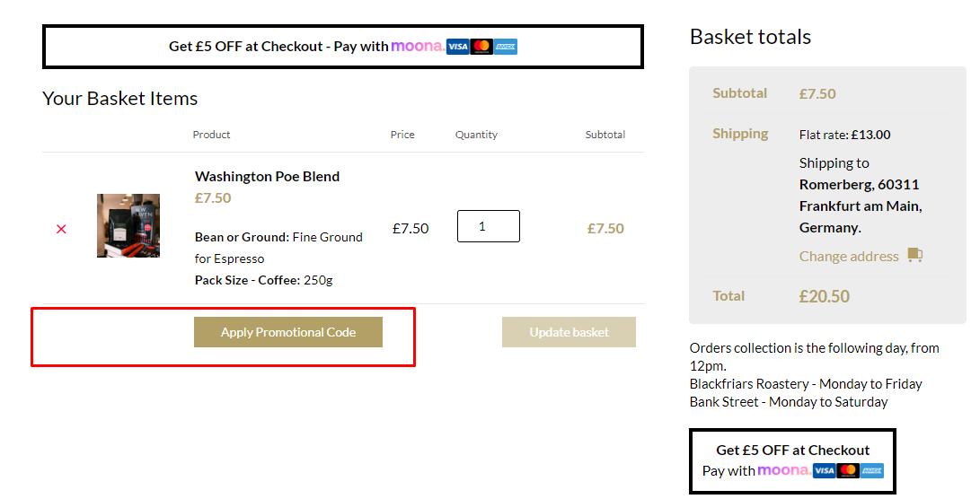Screen dimensions: 980x499
Task: Remove Washington Poe Blend from basket
Action: pos(61,229)
